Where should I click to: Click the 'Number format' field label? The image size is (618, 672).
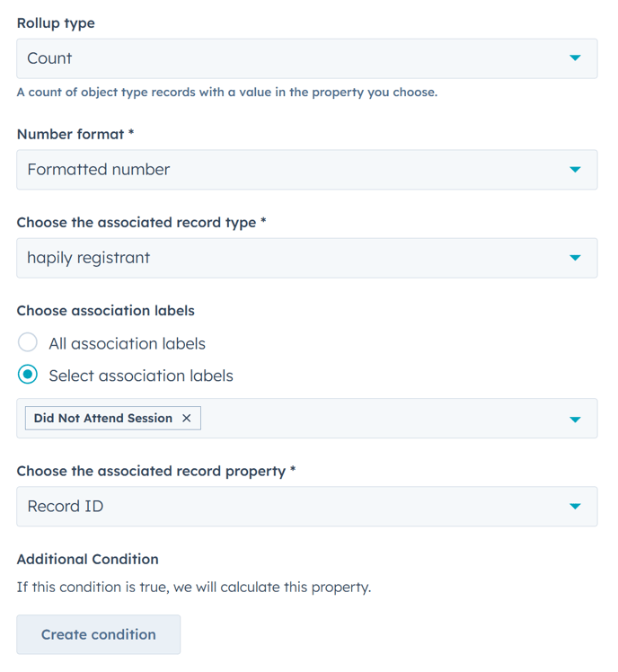70,134
